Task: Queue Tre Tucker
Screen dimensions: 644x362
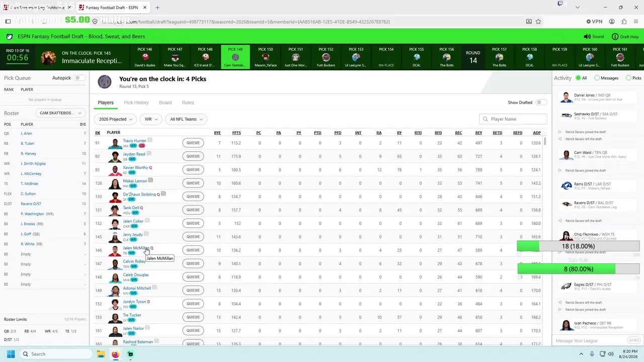Action: pyautogui.click(x=193, y=317)
